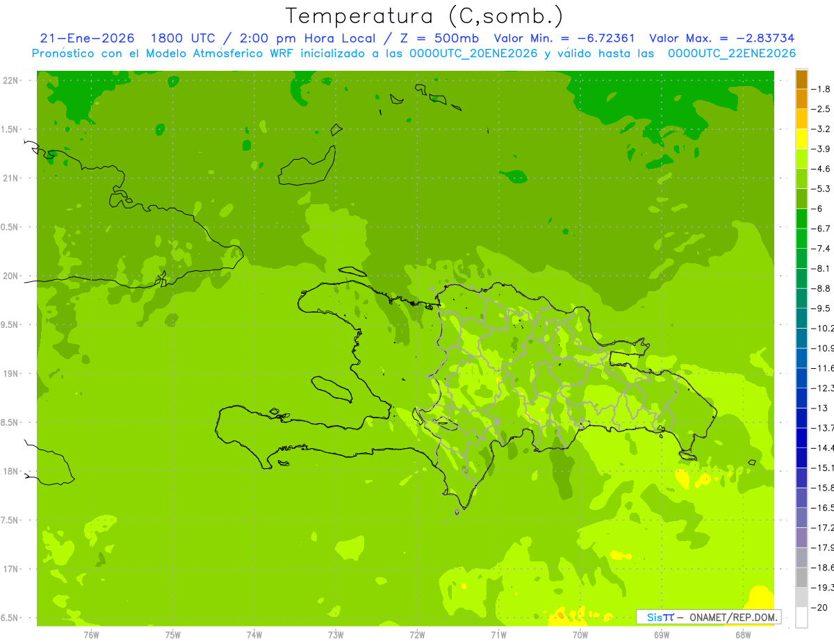
Task: Click the blue legend swatch between -13 and -13.7
Action: 801,418
